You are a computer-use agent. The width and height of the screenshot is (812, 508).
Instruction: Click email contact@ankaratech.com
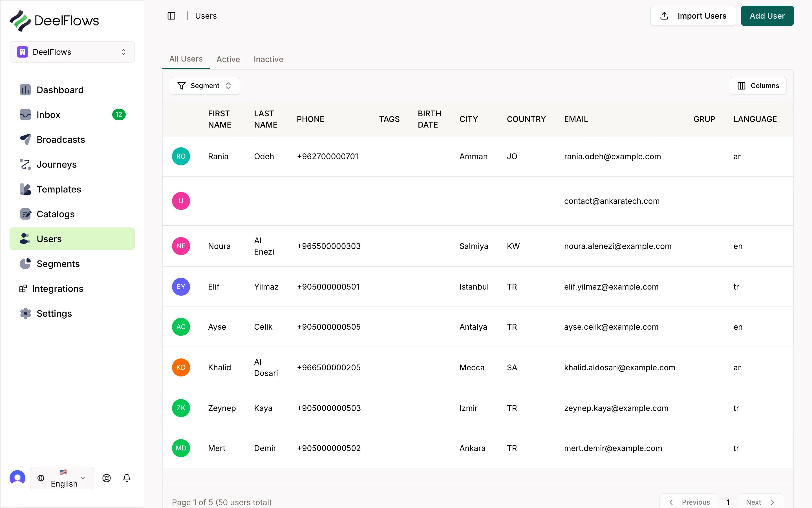[612, 201]
